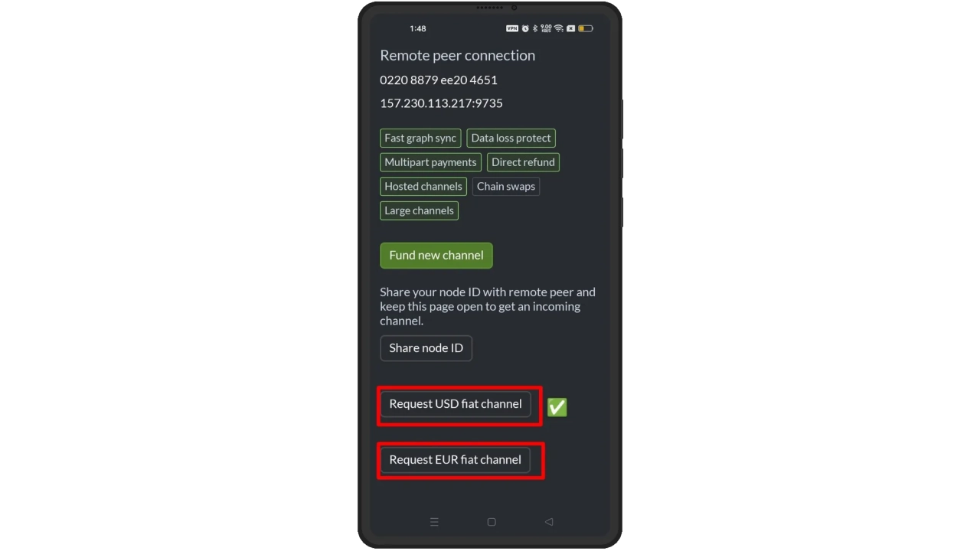The image size is (980, 551).
Task: Select the Fast graph sync tag
Action: [420, 139]
